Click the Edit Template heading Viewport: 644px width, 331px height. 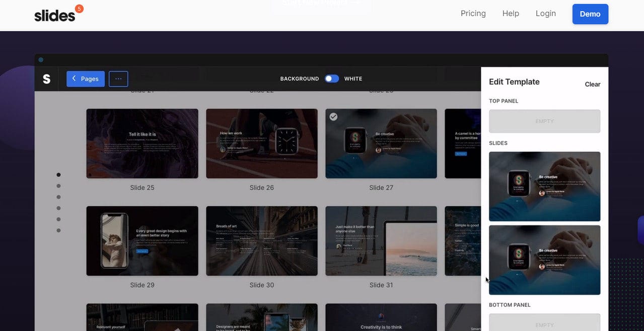[x=514, y=82]
